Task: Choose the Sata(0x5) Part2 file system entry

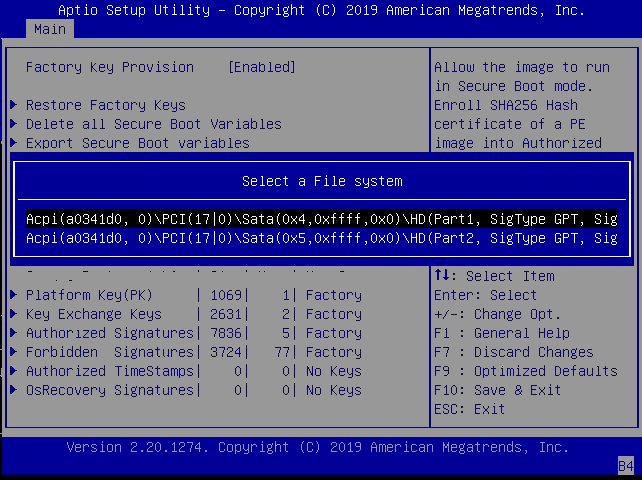Action: tap(321, 237)
